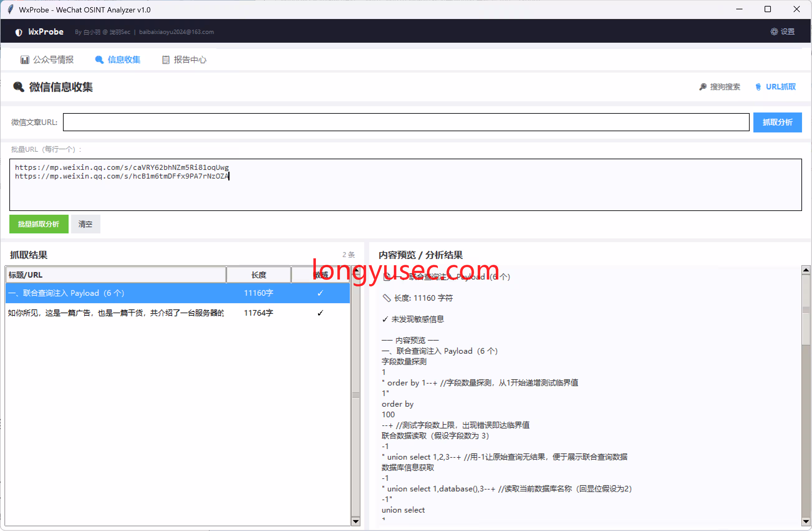Viewport: 812px width, 531px height.
Task: Click preview panel scrollbar down arrow
Action: coord(805,521)
